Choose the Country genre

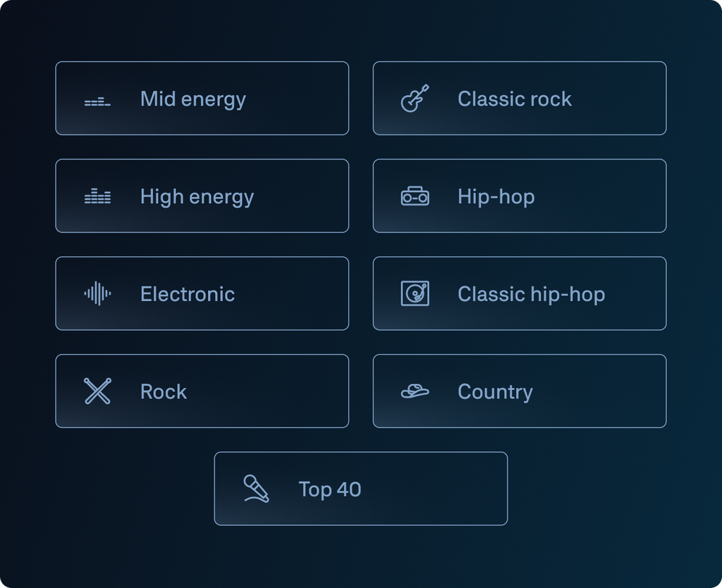pyautogui.click(x=519, y=391)
